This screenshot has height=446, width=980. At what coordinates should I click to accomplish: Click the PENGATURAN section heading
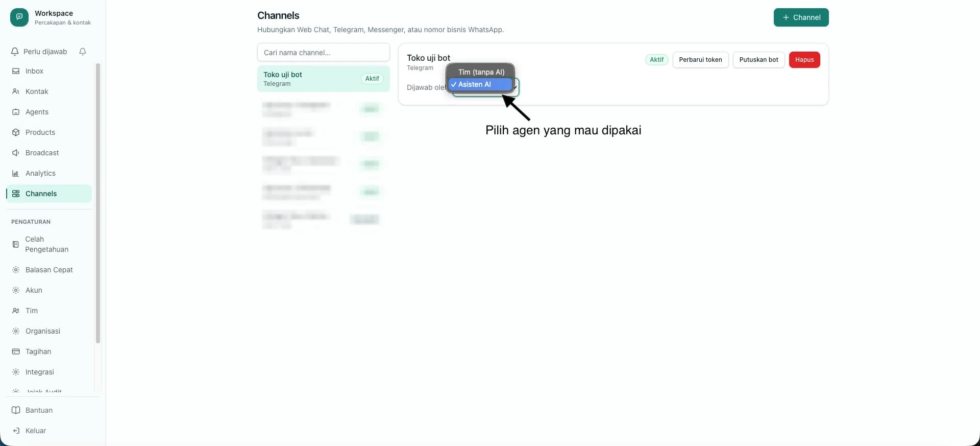[31, 222]
